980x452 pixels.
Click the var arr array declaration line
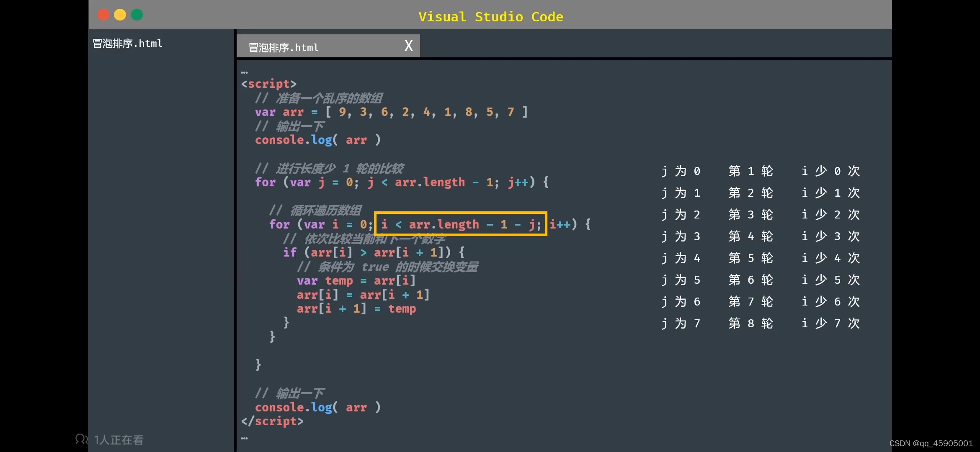391,112
